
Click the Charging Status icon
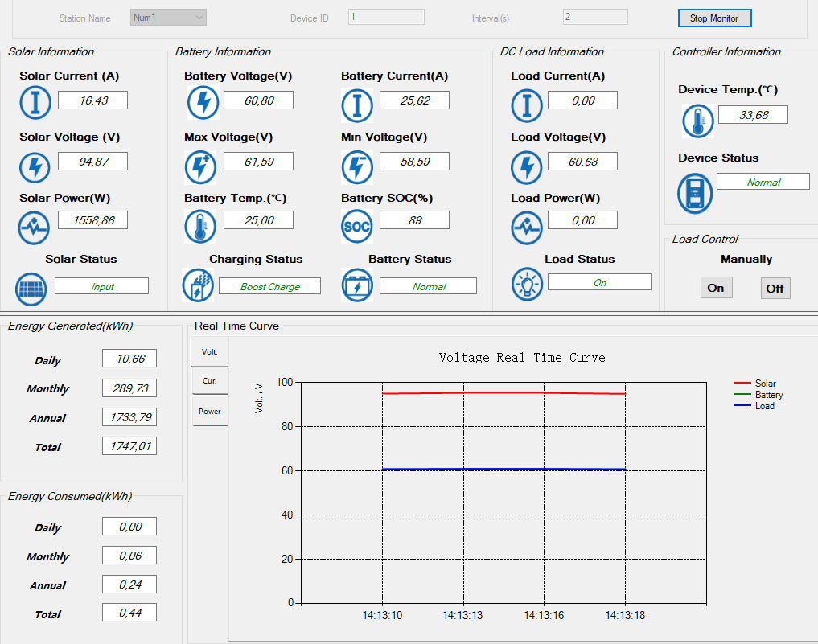pyautogui.click(x=198, y=285)
